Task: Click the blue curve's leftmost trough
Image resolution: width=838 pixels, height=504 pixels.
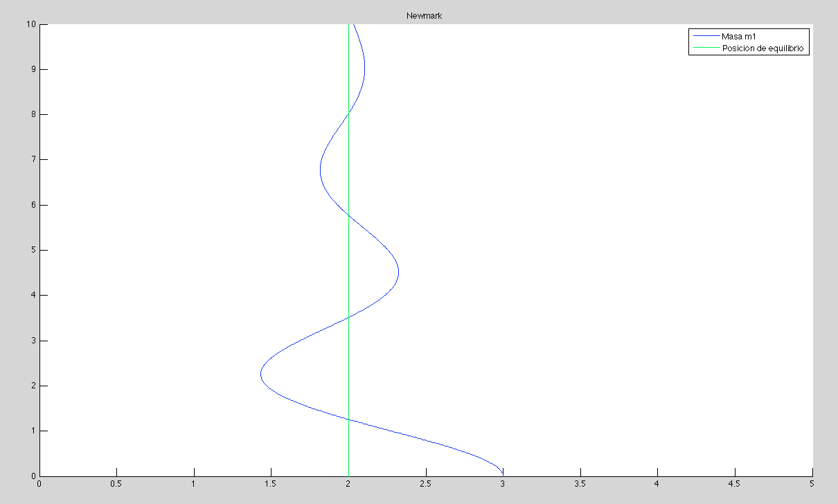Action: pyautogui.click(x=261, y=374)
